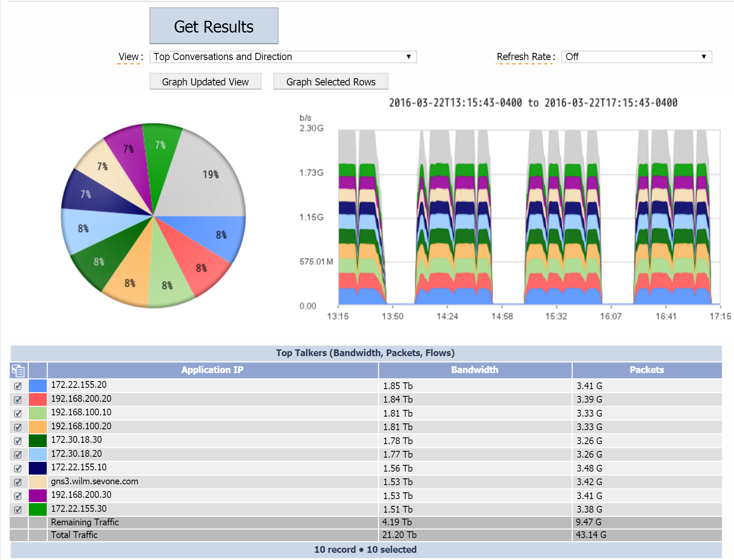Click the Remaining Traffic row label

click(x=85, y=522)
